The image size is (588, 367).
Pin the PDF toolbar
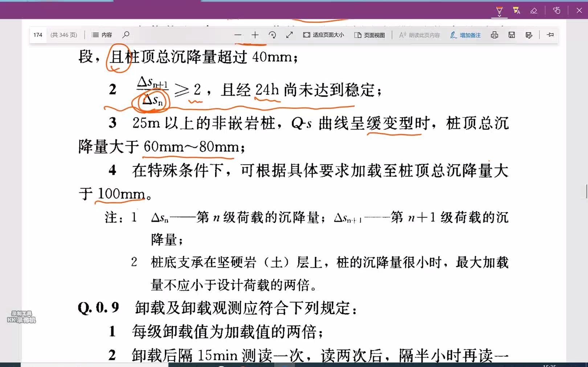pyautogui.click(x=550, y=35)
